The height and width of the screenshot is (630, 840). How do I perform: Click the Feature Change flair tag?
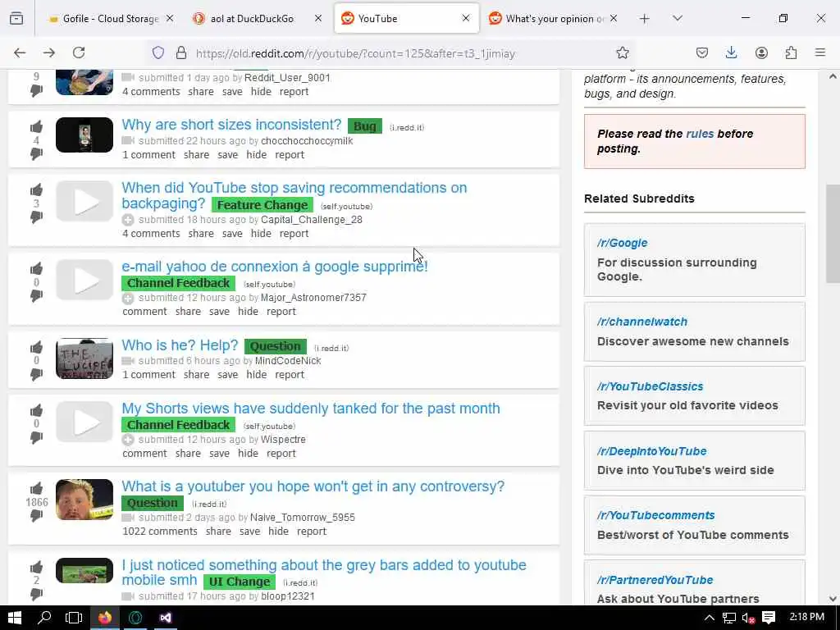262,205
